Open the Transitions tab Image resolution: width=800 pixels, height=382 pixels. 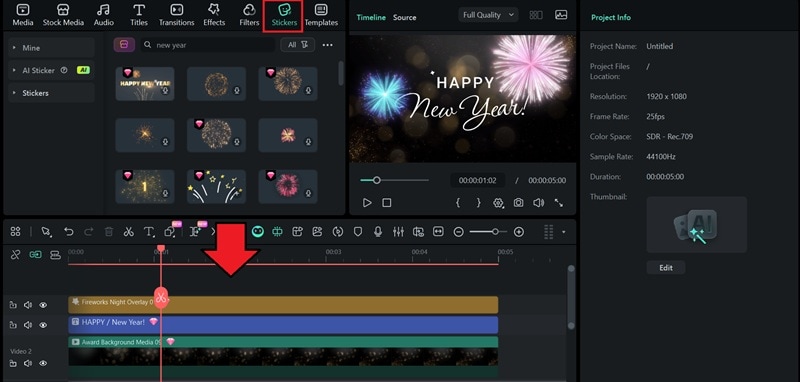[177, 15]
